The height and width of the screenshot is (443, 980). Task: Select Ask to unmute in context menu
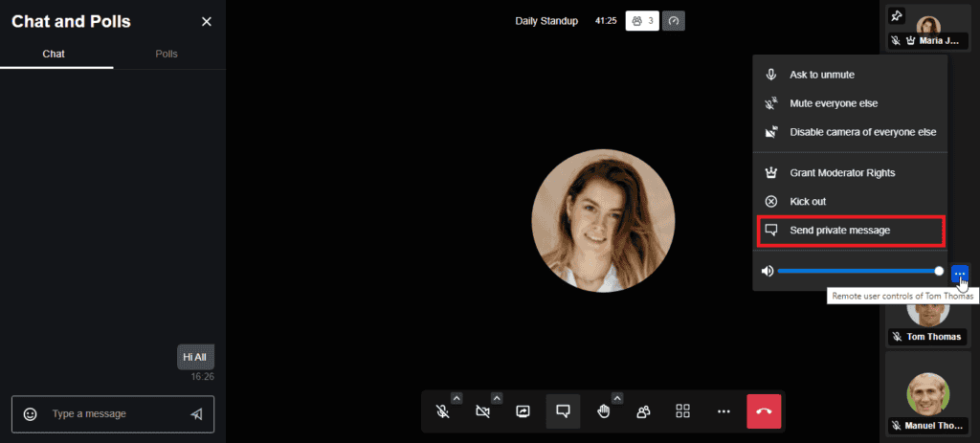(x=850, y=75)
